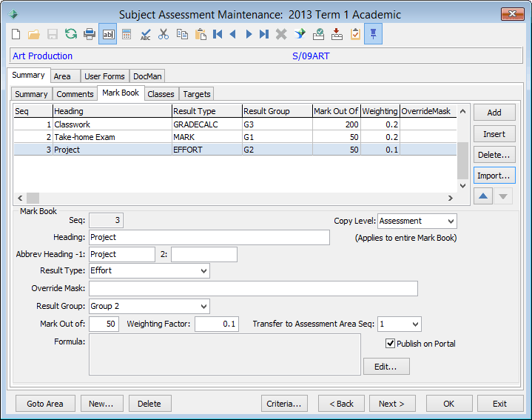
Task: Click the Add button
Action: click(x=494, y=113)
